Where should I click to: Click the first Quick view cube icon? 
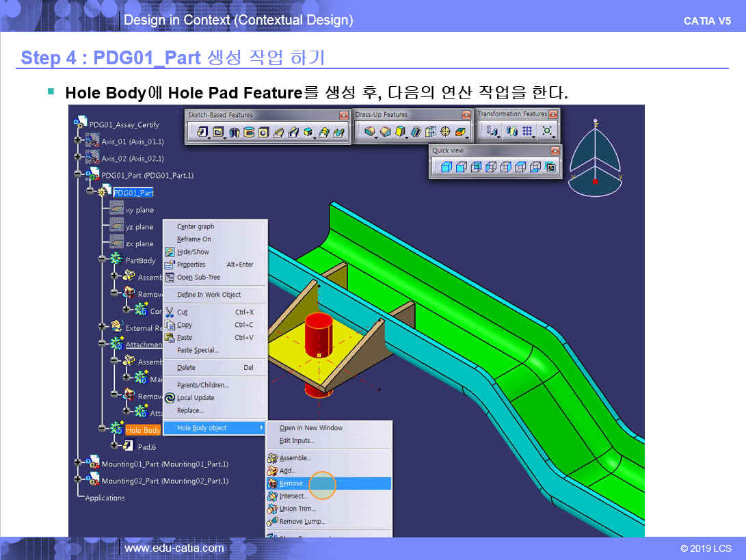click(x=446, y=167)
